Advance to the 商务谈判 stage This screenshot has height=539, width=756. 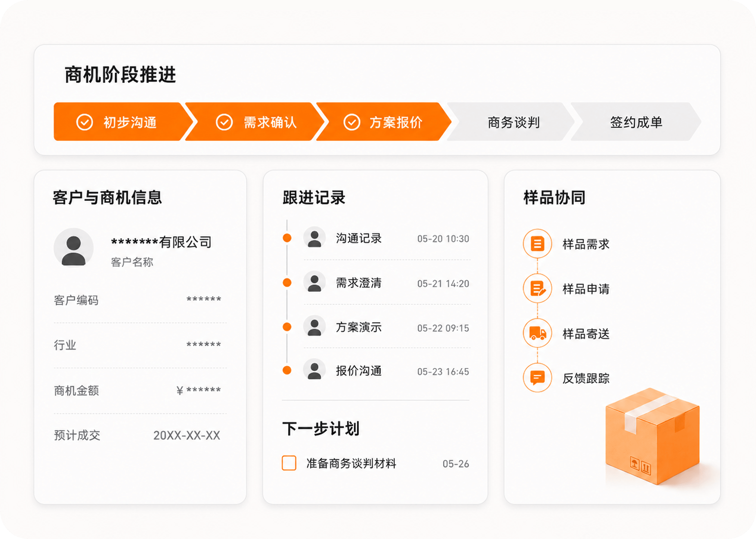511,122
